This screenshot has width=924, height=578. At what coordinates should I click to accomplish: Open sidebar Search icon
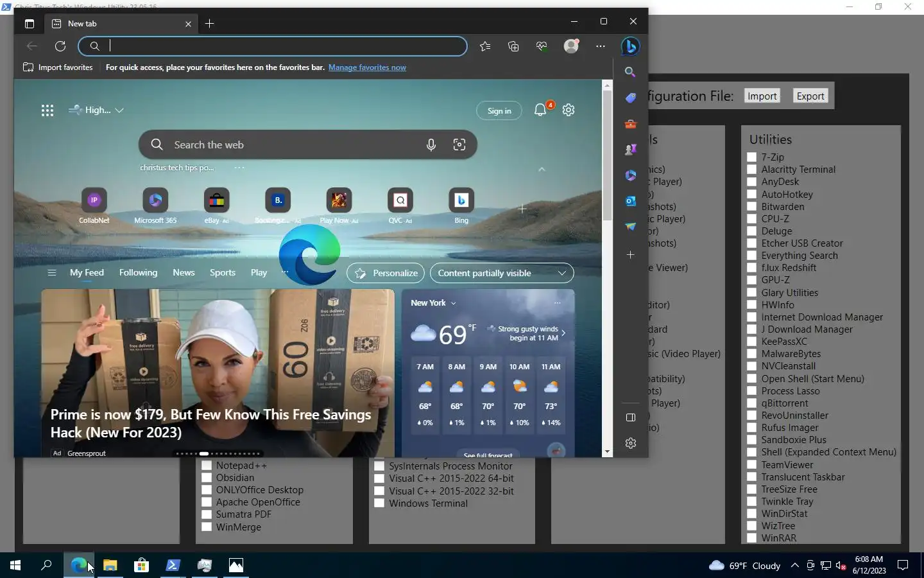coord(631,72)
